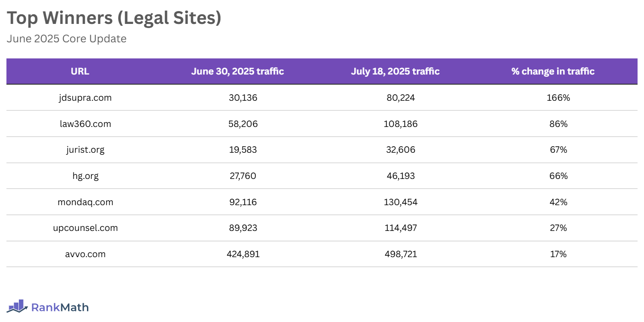Image resolution: width=644 pixels, height=322 pixels.
Task: Click the RankMath bar chart logo icon
Action: pos(17,306)
